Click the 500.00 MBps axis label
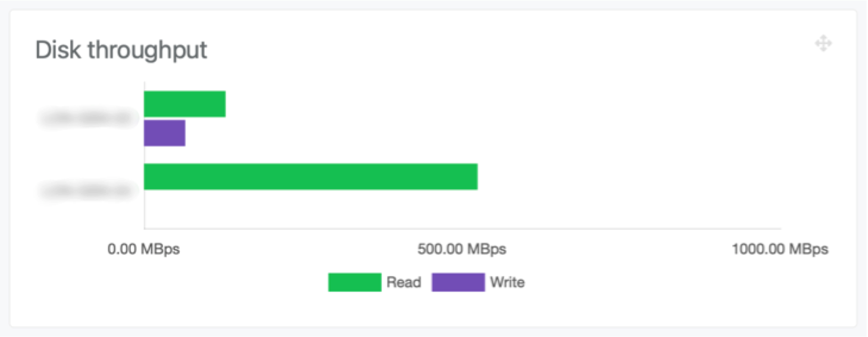 pyautogui.click(x=462, y=249)
